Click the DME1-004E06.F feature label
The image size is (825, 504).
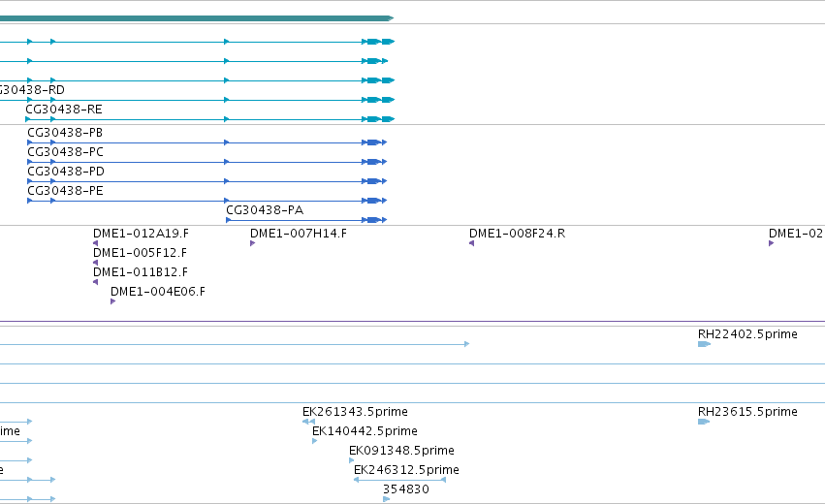[x=158, y=292]
